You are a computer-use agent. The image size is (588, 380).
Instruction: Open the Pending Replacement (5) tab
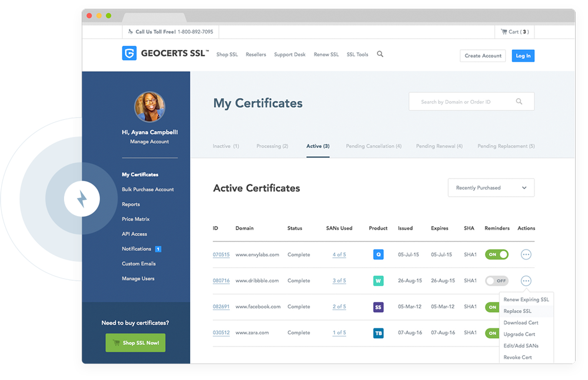[506, 146]
